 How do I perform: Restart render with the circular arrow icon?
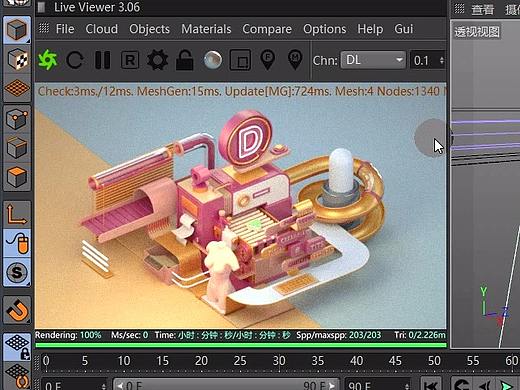click(75, 60)
